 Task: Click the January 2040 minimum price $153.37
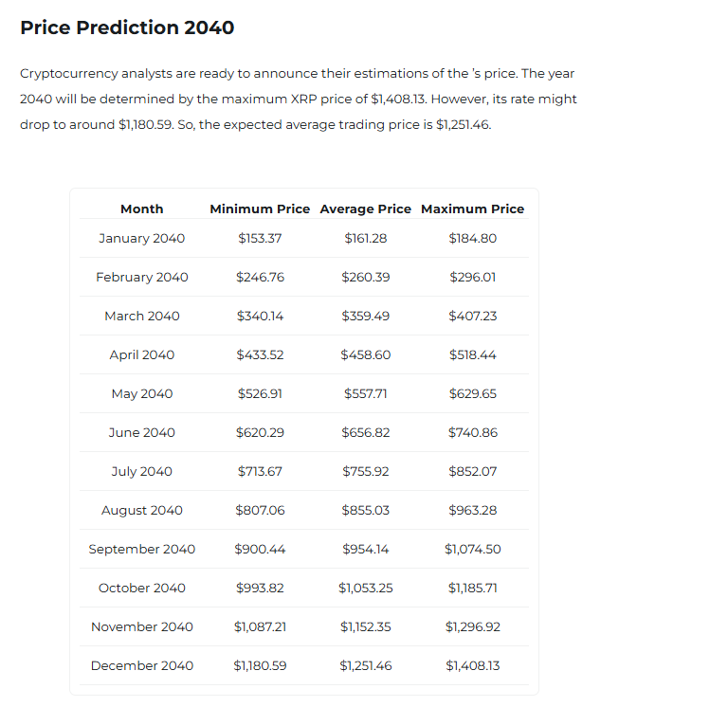260,238
